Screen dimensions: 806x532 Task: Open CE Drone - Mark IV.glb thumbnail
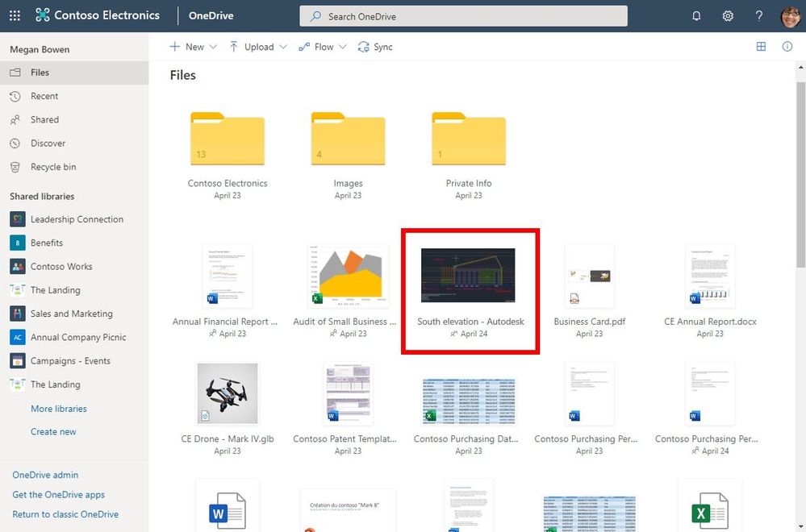[x=228, y=393]
